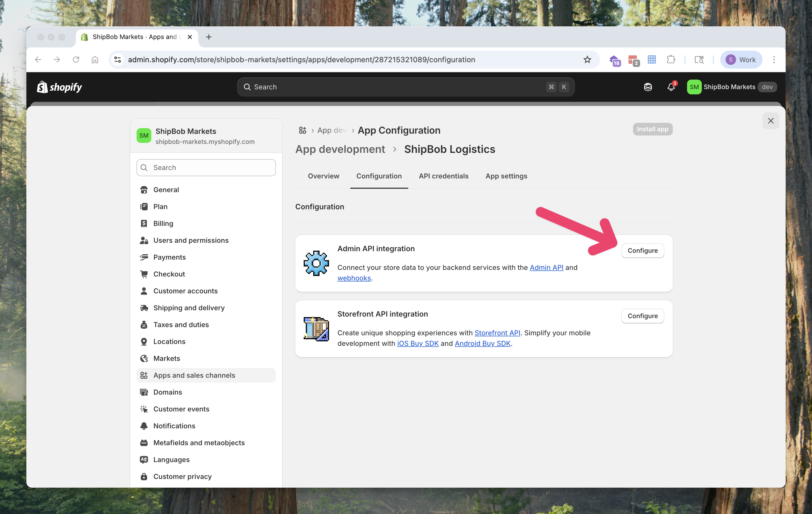This screenshot has width=812, height=514.
Task: Open browser extensions puzzle icon
Action: 671,60
